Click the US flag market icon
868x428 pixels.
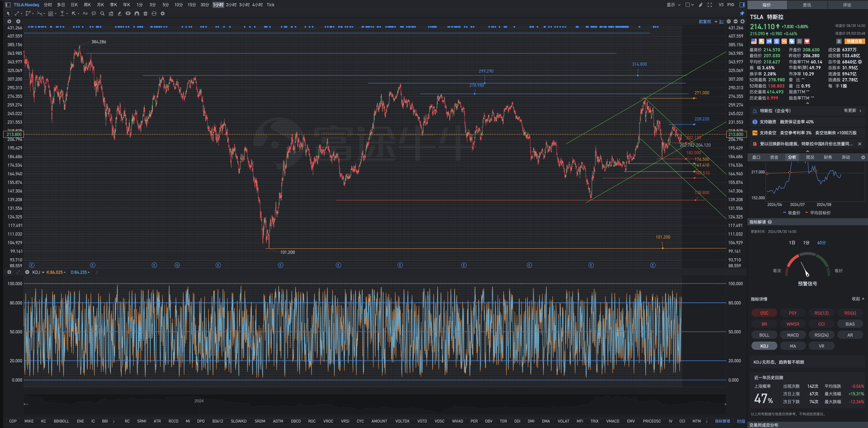pos(754,41)
